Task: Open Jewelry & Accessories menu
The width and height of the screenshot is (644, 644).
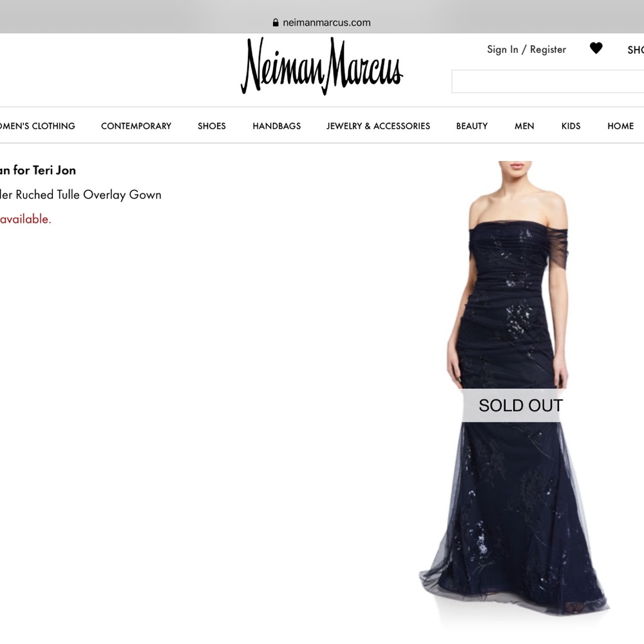Action: pyautogui.click(x=378, y=126)
